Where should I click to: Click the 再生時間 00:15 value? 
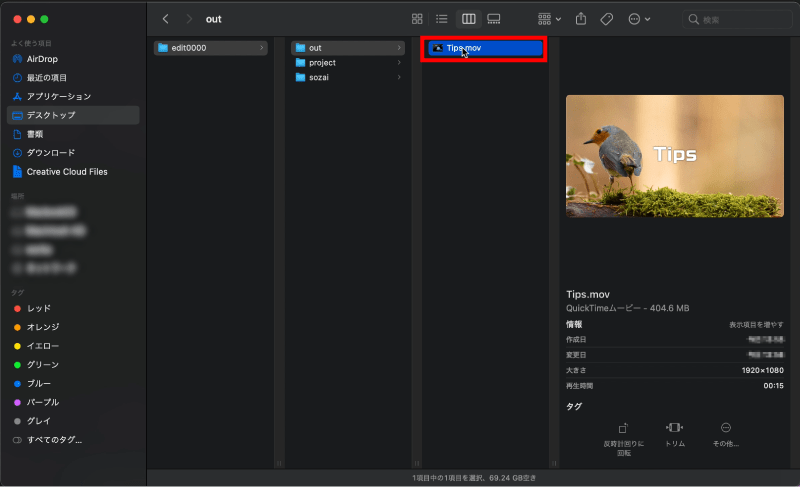(x=773, y=386)
